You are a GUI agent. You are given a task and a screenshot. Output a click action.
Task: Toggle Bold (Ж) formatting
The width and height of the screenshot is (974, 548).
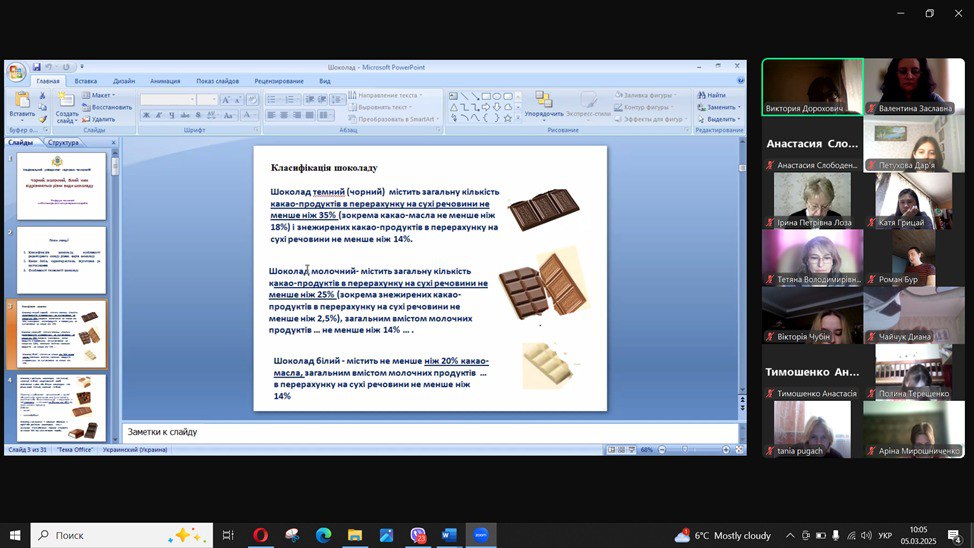point(146,116)
